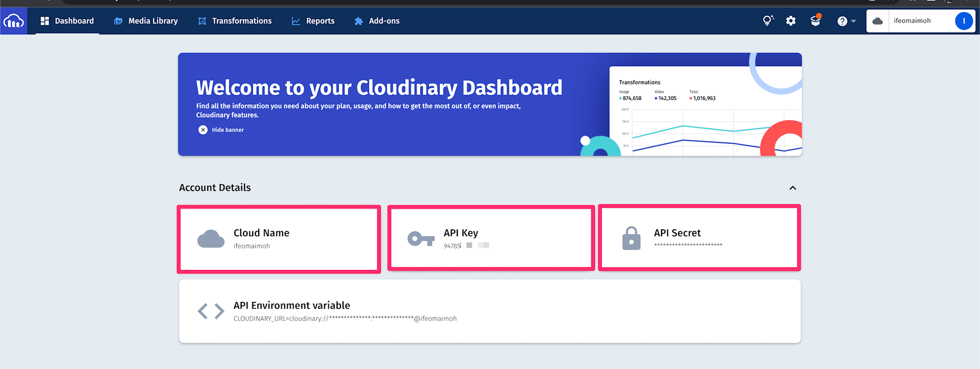Open the Reports tab
Screen dimensions: 980x369
[x=313, y=21]
